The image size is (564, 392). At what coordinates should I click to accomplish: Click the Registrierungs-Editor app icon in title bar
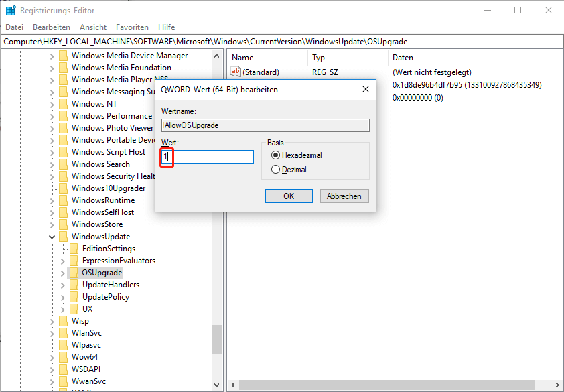click(x=11, y=11)
